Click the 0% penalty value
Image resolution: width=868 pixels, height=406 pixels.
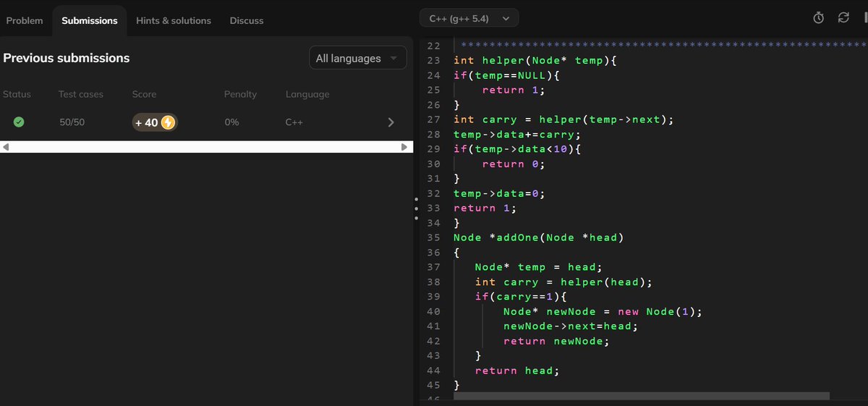pos(231,122)
